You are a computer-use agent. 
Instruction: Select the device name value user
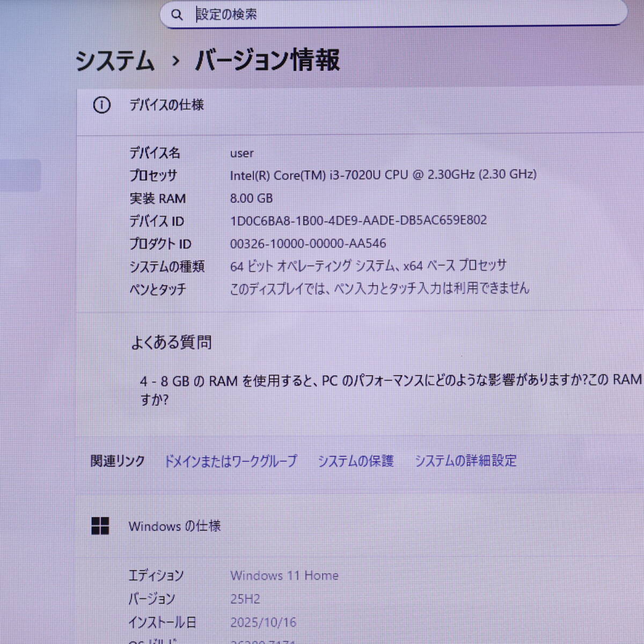[x=241, y=153]
